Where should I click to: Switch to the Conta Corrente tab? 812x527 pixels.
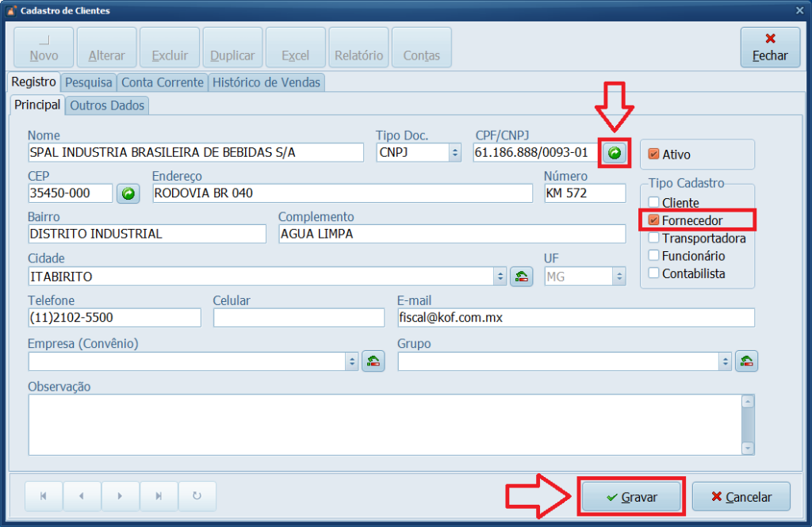tap(162, 82)
